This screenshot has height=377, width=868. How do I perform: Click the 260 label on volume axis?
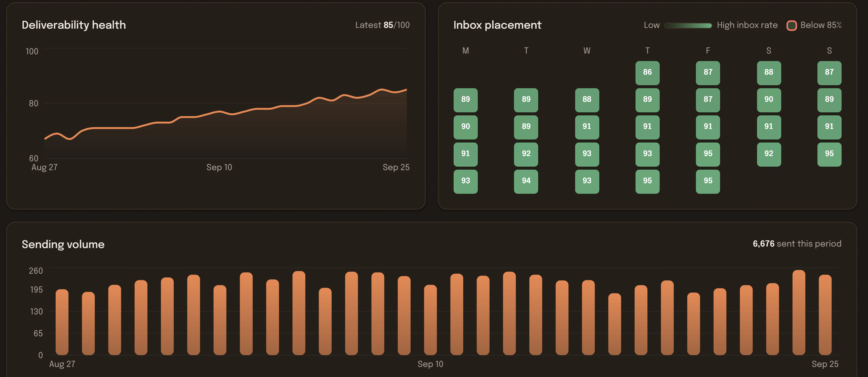coord(36,271)
